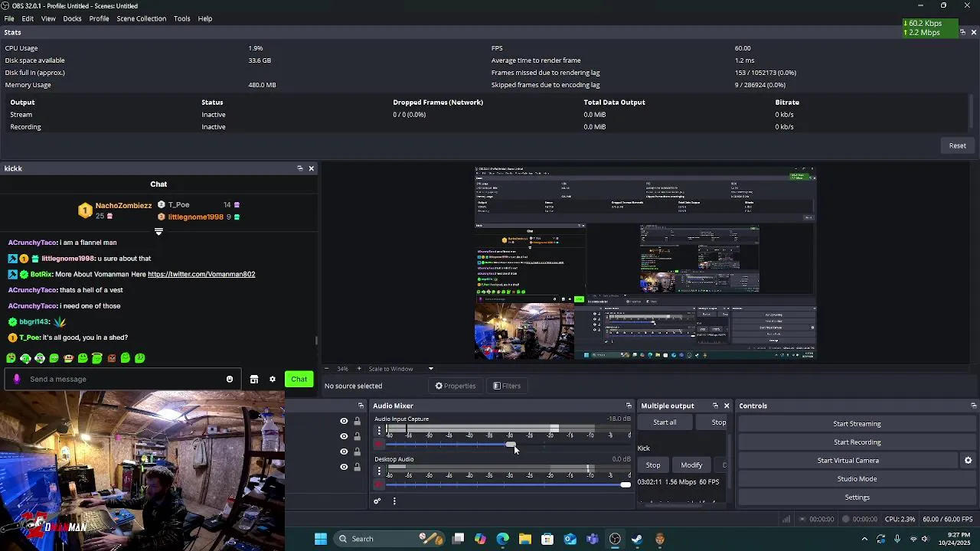980x551 pixels.
Task: Open the Tools menu
Action: pos(181,18)
